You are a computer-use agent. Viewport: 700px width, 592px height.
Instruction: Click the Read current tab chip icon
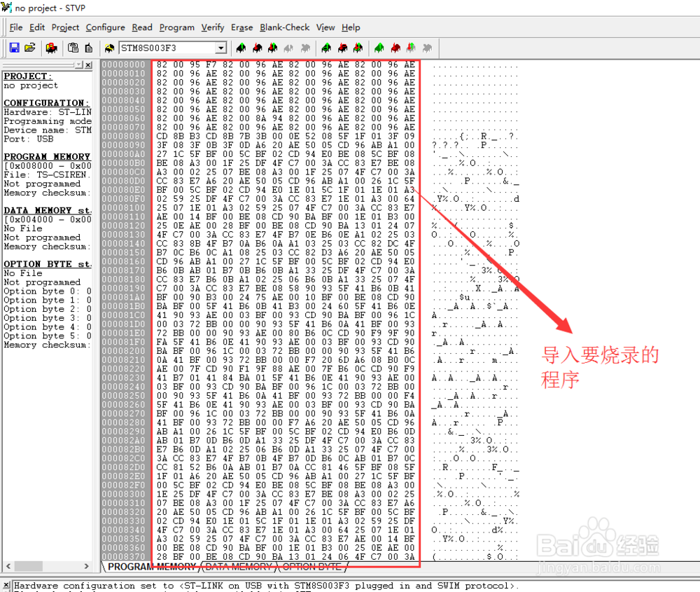tap(241, 48)
